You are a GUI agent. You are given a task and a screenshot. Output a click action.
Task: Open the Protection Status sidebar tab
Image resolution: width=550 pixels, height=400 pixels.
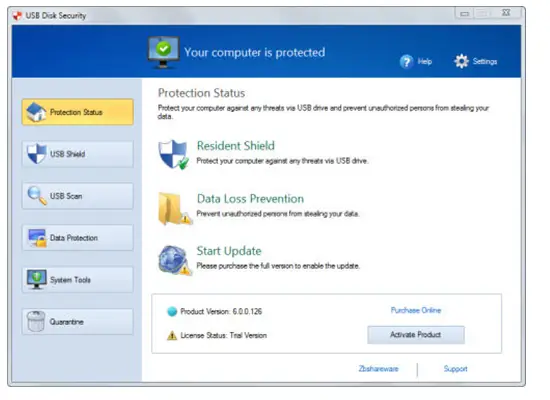(78, 112)
